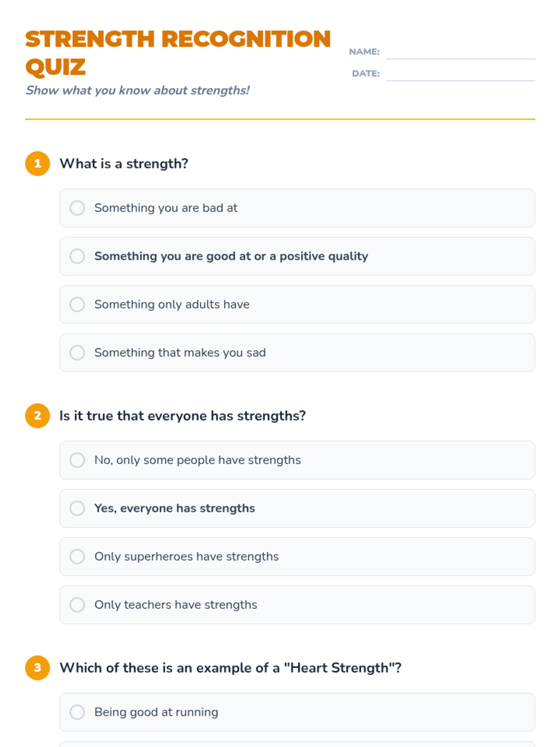Click the "Show what you know" subtitle
Image resolution: width=560 pixels, height=747 pixels.
click(x=137, y=90)
